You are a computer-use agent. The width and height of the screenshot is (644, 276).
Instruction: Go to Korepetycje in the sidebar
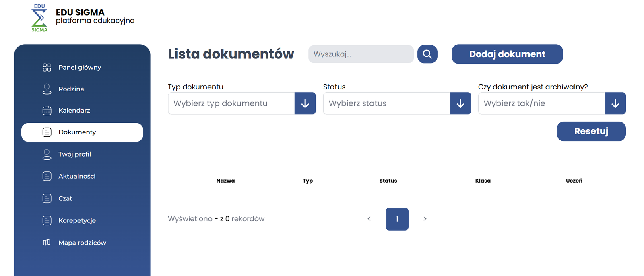click(77, 220)
